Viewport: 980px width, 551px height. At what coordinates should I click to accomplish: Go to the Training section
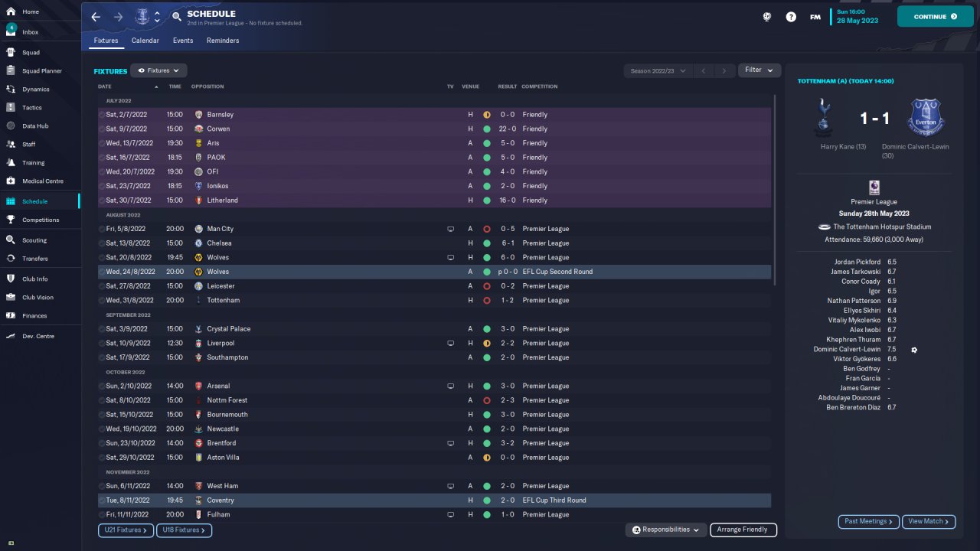[x=34, y=163]
